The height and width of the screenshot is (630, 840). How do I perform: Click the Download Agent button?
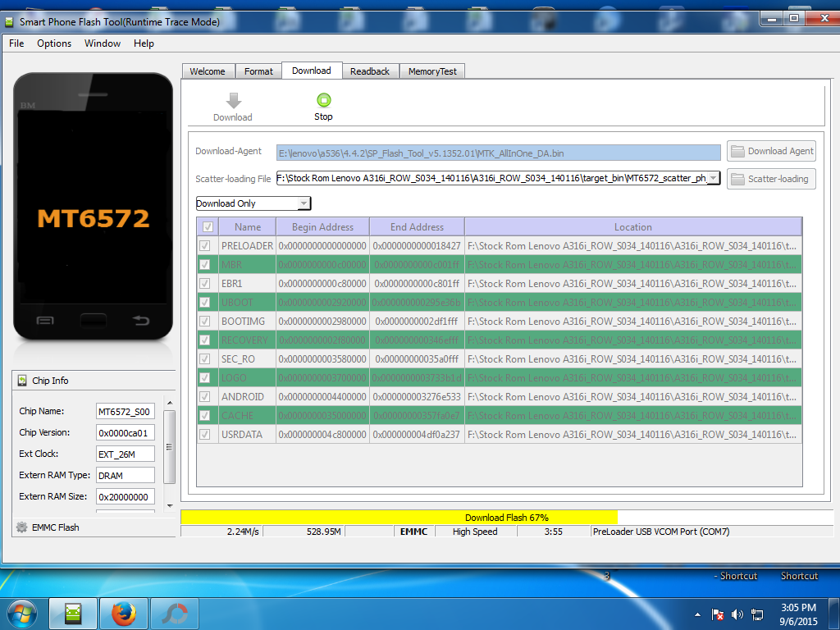771,151
